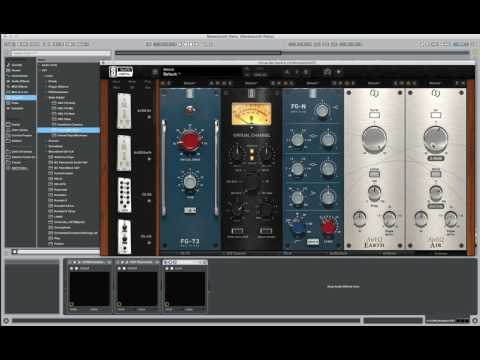Select the highlighted third device title bar
Image resolution: width=480 pixels, height=360 pixels.
click(185, 262)
